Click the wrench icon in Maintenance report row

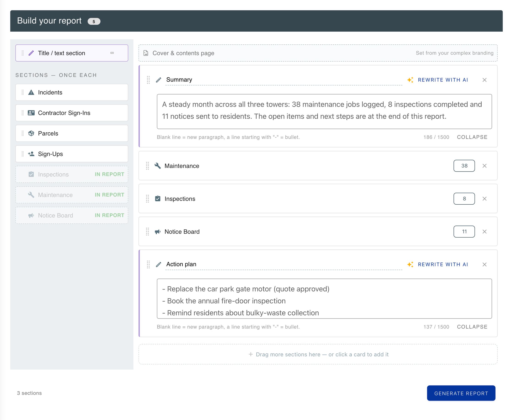pos(158,166)
